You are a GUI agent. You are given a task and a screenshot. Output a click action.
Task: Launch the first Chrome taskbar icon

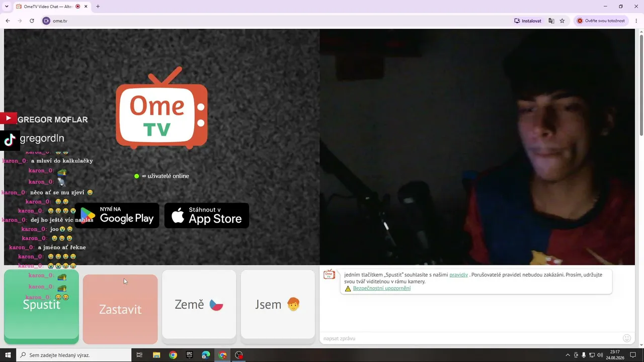click(x=173, y=355)
